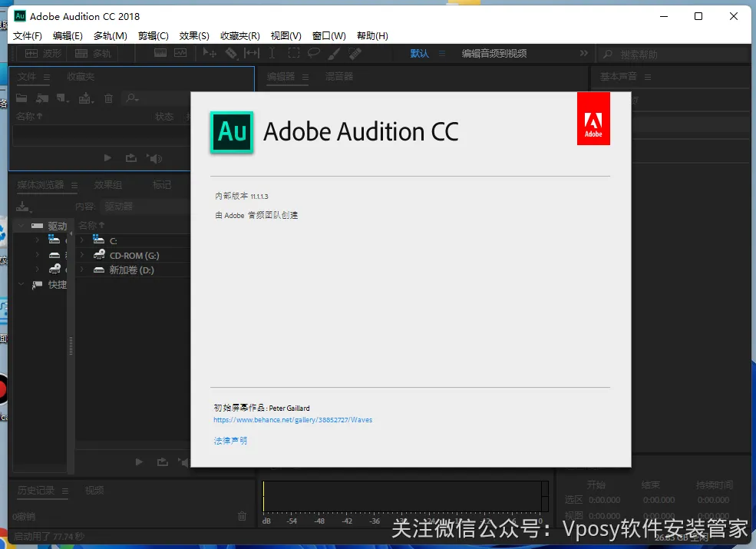
Task: Toggle the spectral pitch display
Action: pyautogui.click(x=180, y=53)
